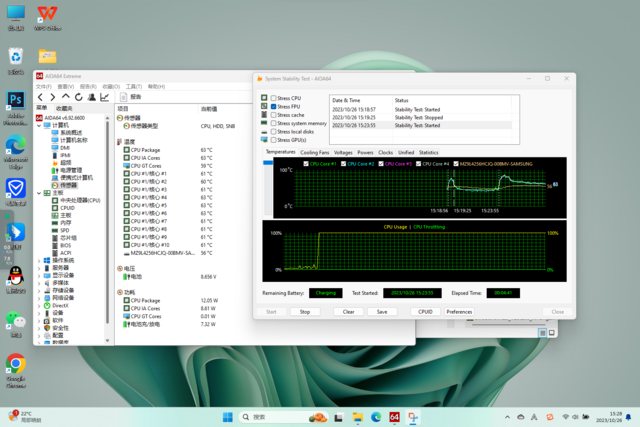Click the Preferences button
The width and height of the screenshot is (640, 427).
coord(459,312)
